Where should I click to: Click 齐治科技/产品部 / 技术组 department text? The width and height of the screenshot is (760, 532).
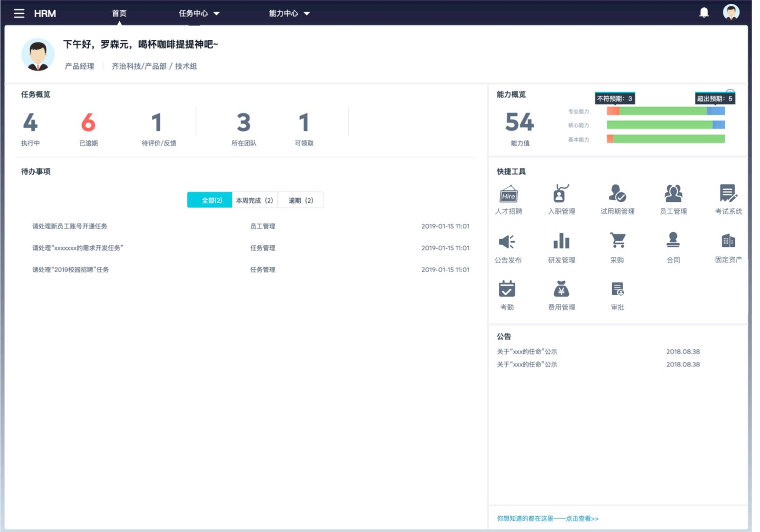click(154, 66)
